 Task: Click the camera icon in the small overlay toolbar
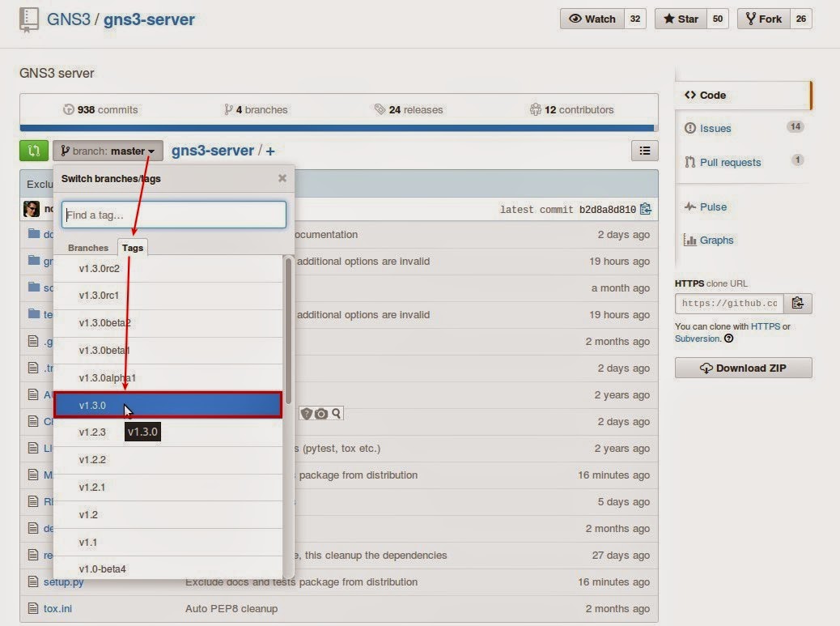click(x=321, y=414)
